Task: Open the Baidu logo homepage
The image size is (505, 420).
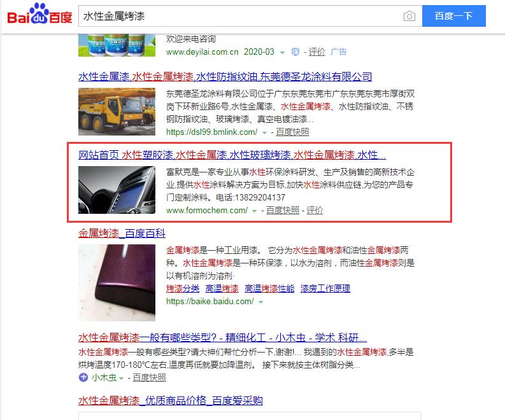Action: [39, 14]
